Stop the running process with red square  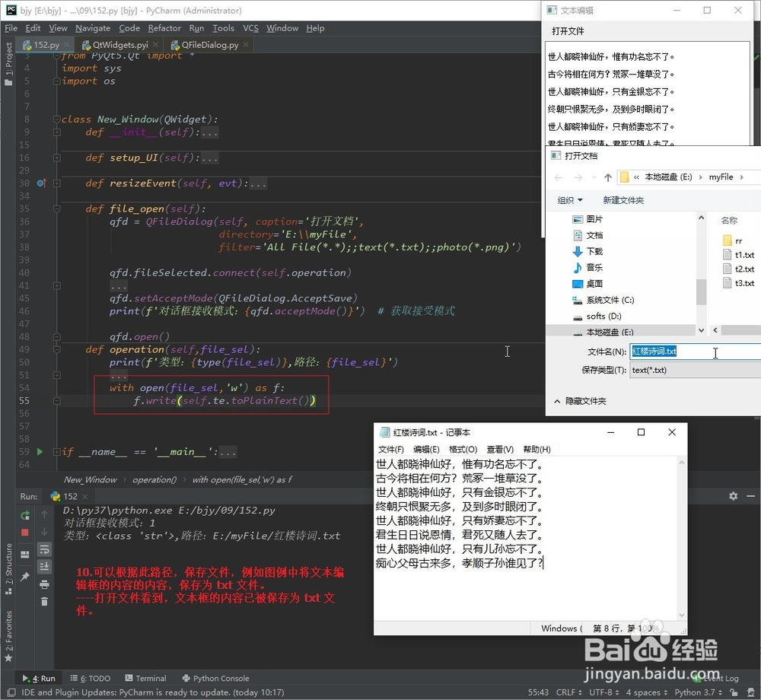pyautogui.click(x=25, y=532)
